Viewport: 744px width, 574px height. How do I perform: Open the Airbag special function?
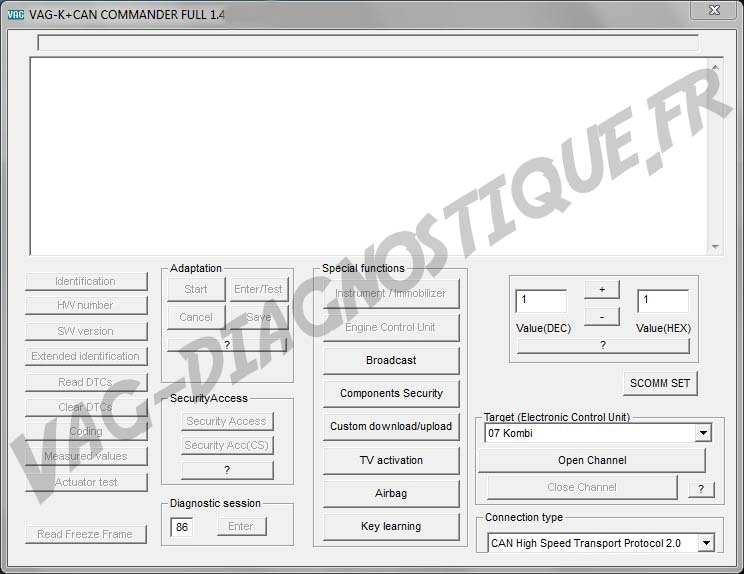[391, 493]
